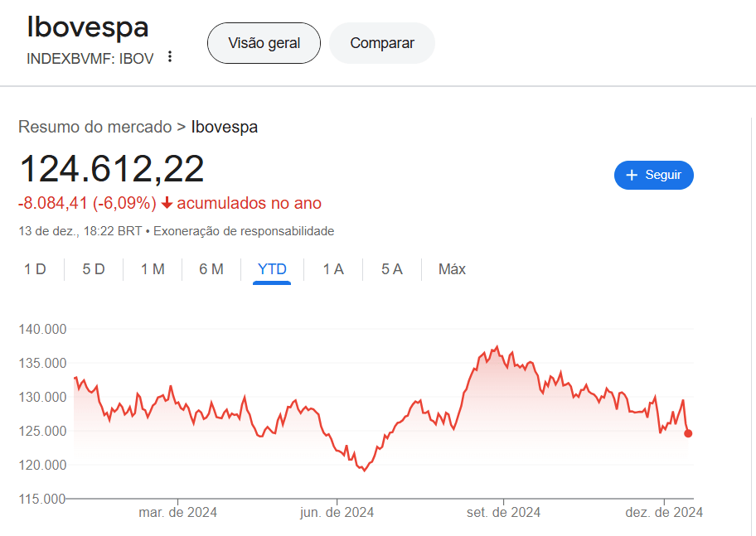Select the 1 D time range
The height and width of the screenshot is (536, 756).
pos(35,269)
